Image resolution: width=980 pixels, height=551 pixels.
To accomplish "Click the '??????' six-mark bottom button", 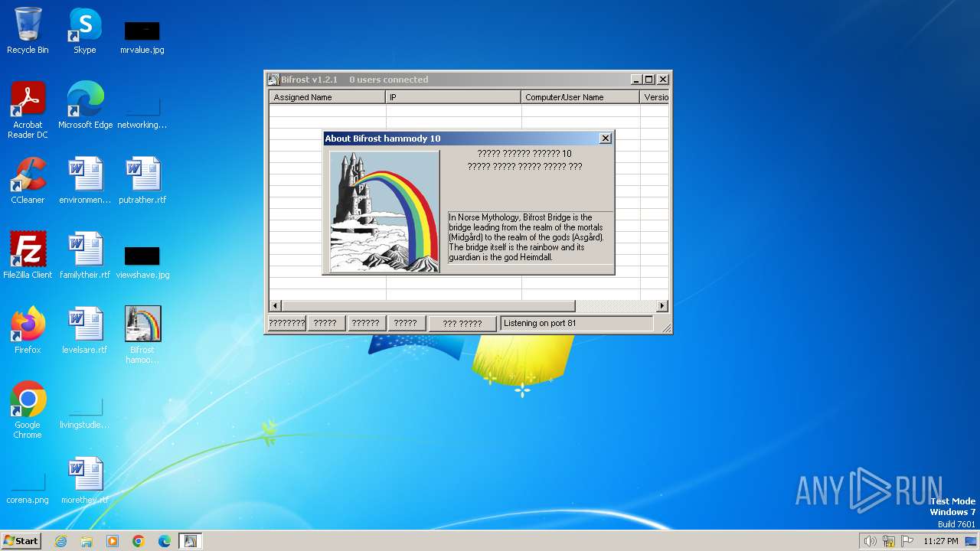I will [365, 324].
